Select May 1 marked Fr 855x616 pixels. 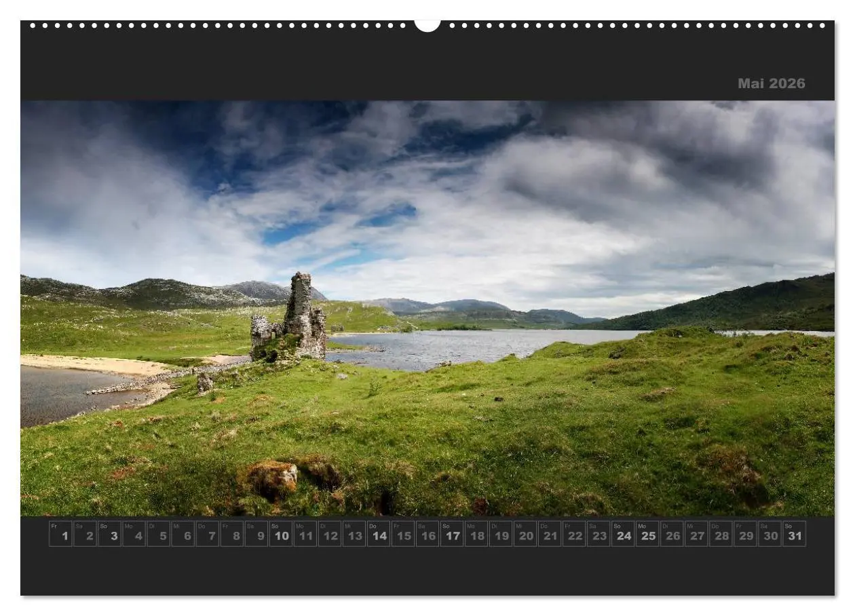tap(61, 536)
